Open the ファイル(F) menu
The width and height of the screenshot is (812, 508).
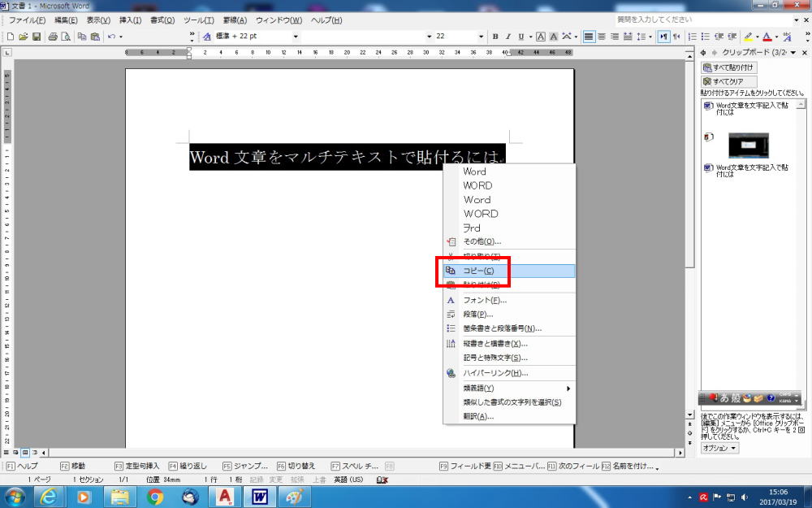coord(27,20)
